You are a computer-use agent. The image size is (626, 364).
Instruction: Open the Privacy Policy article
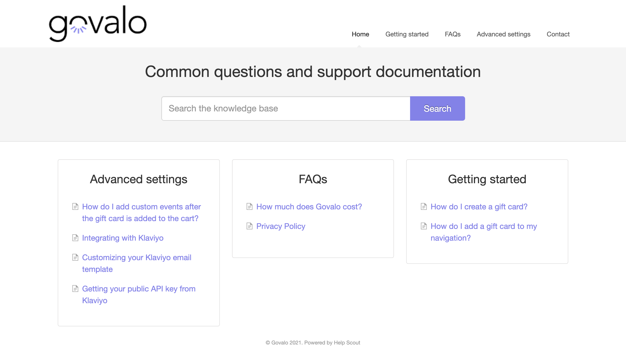281,226
